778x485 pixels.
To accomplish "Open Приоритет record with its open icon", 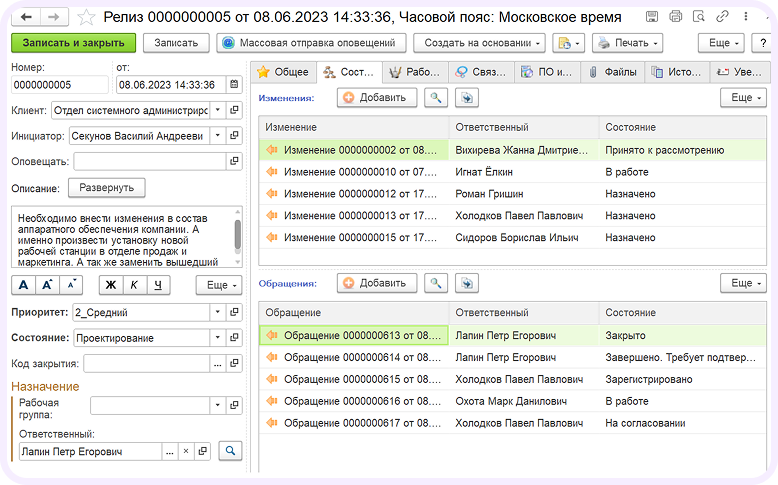I will click(234, 312).
